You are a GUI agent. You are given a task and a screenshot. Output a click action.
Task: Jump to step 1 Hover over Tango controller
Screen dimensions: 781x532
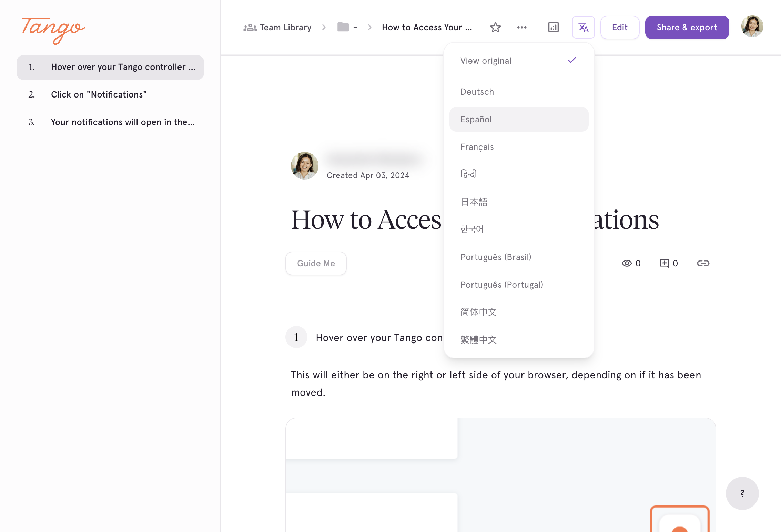(110, 67)
